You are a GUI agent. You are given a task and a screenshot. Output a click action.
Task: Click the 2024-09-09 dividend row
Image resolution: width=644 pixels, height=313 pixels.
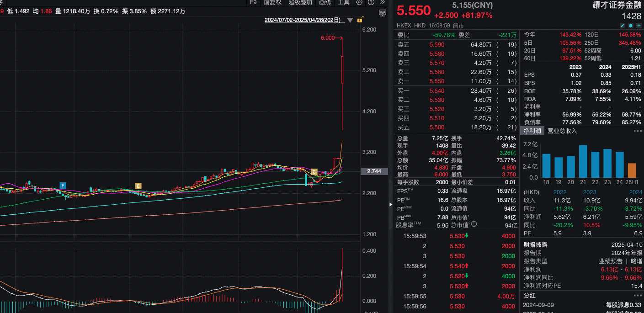pos(582,305)
